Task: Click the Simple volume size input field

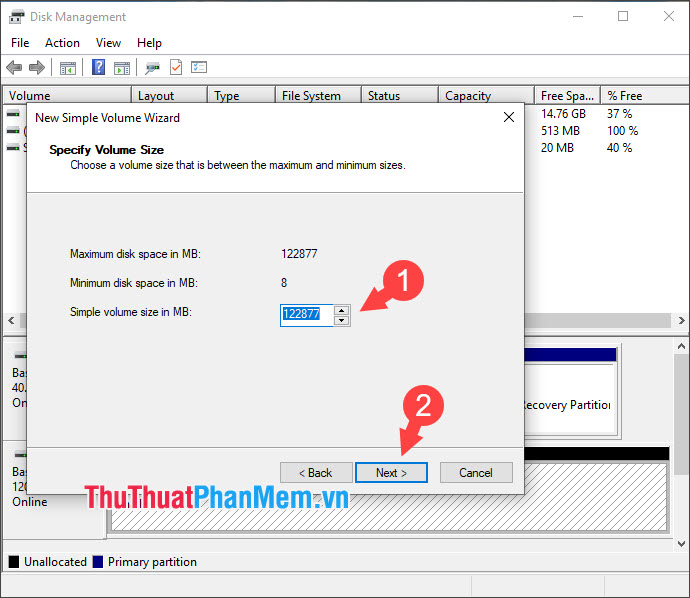Action: (307, 315)
